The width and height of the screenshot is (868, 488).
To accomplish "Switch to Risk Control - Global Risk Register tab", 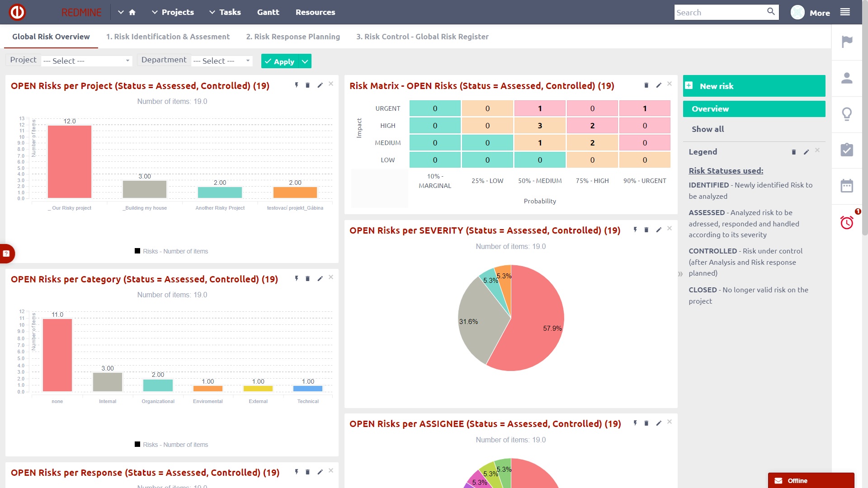I will (422, 37).
